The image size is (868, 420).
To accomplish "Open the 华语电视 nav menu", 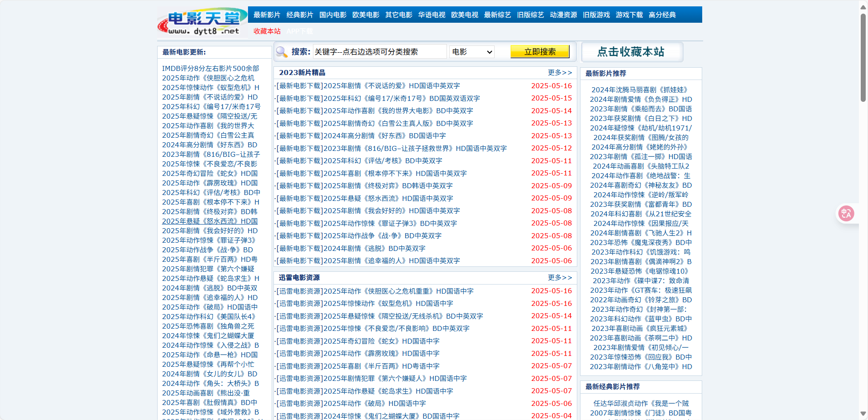I will click(x=432, y=15).
